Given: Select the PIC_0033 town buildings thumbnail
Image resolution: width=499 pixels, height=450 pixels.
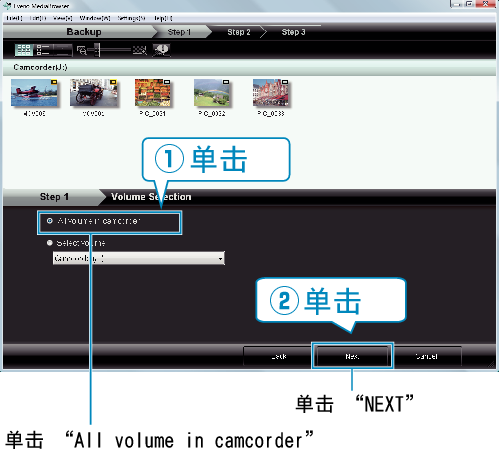Looking at the screenshot, I should [x=271, y=93].
